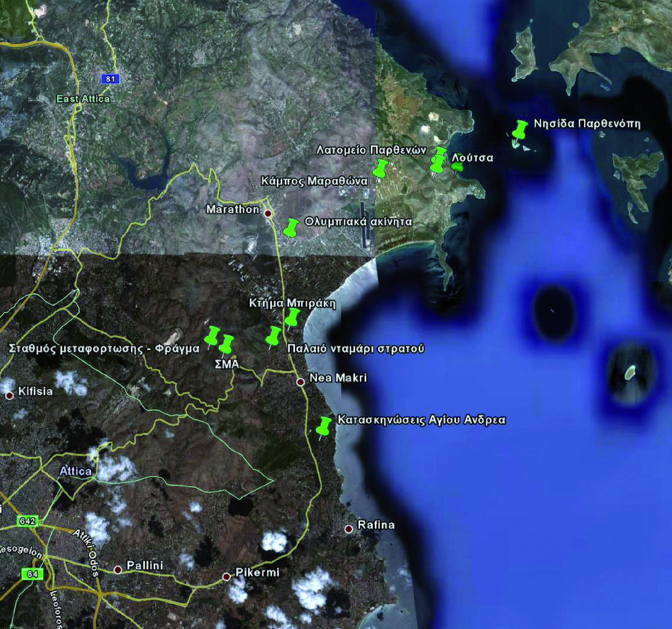Click the Kifisia city marker
This screenshot has width=672, height=629.
[10, 396]
